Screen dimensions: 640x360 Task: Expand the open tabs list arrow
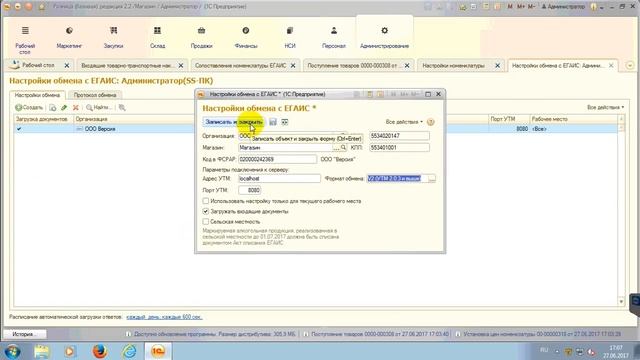(x=630, y=66)
